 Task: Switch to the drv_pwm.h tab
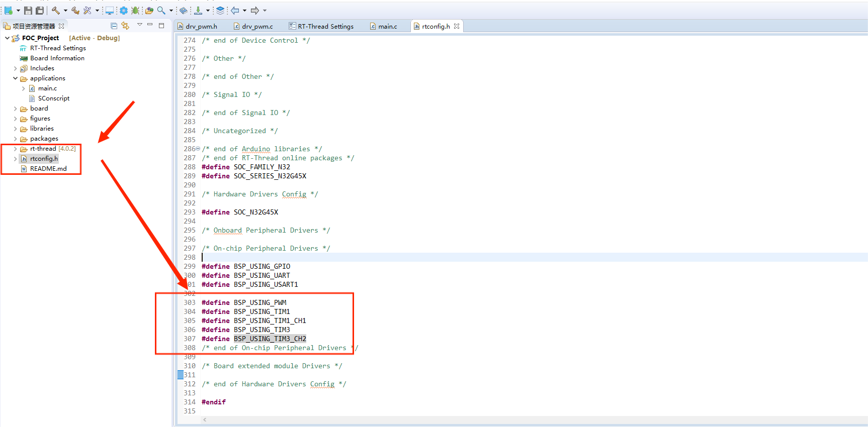pos(198,26)
